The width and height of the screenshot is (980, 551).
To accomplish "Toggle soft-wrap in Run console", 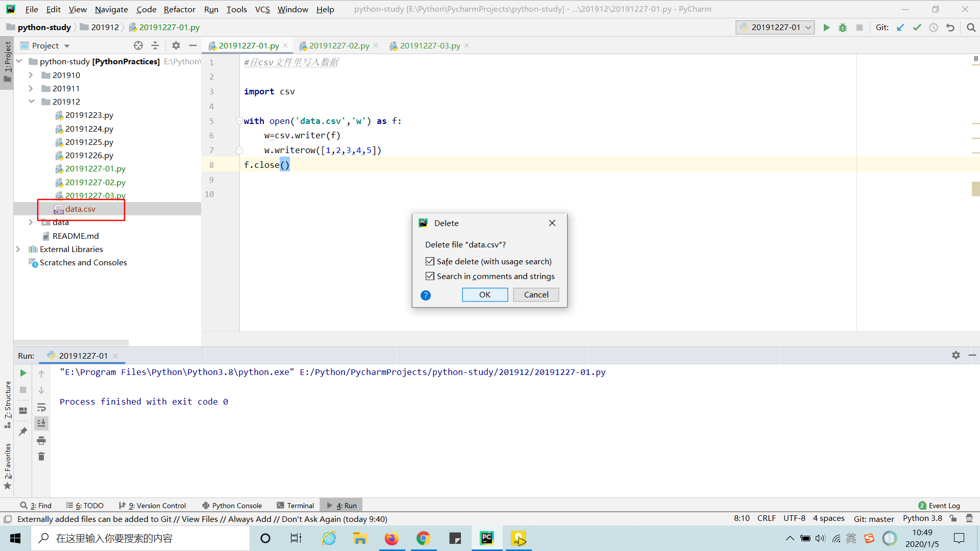I will point(41,407).
